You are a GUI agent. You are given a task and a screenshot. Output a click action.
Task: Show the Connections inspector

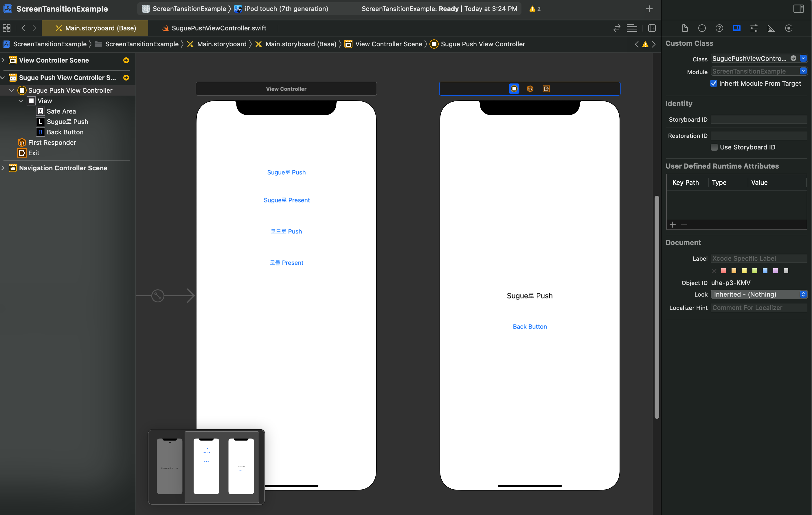tap(788, 28)
